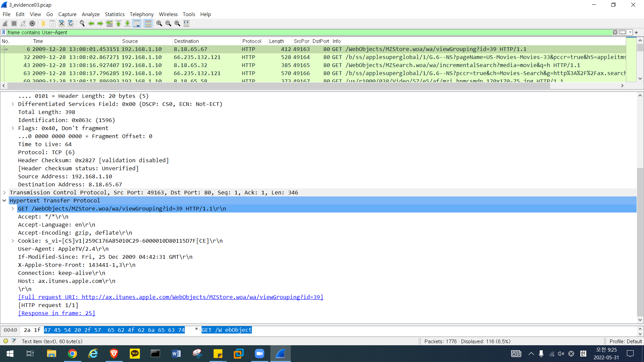Click the filter bookmark icon
The width and height of the screenshot is (644, 362).
click(x=4, y=33)
